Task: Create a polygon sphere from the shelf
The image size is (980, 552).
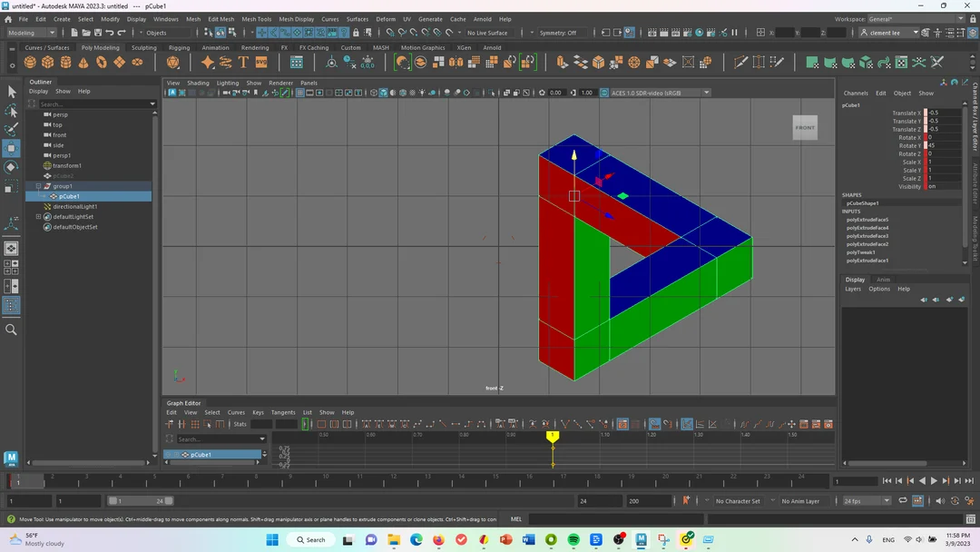Action: coord(28,62)
